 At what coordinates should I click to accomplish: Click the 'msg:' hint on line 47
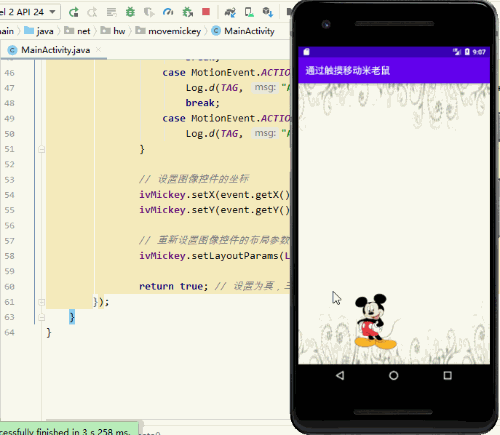(265, 88)
